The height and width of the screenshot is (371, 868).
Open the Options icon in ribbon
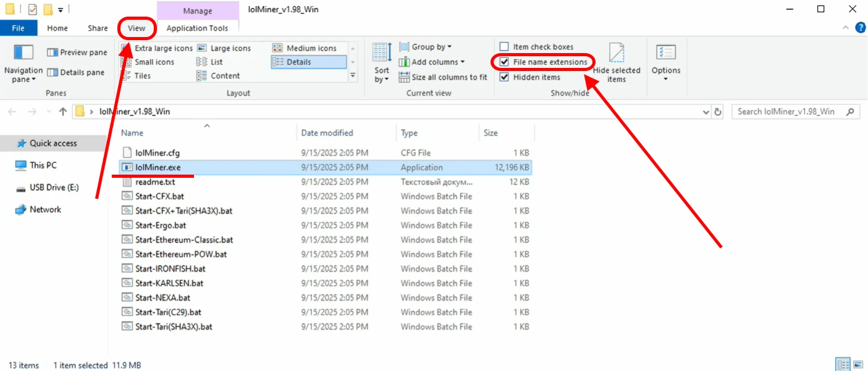[665, 53]
